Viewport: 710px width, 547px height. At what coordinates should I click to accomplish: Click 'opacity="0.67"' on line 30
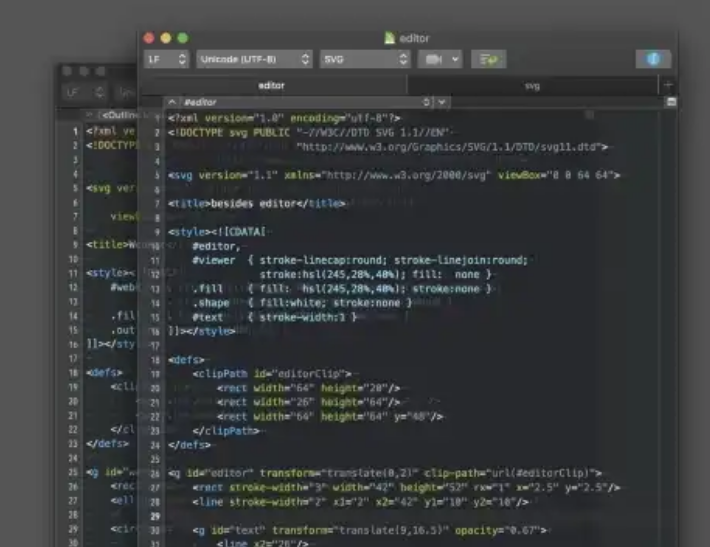pyautogui.click(x=498, y=530)
